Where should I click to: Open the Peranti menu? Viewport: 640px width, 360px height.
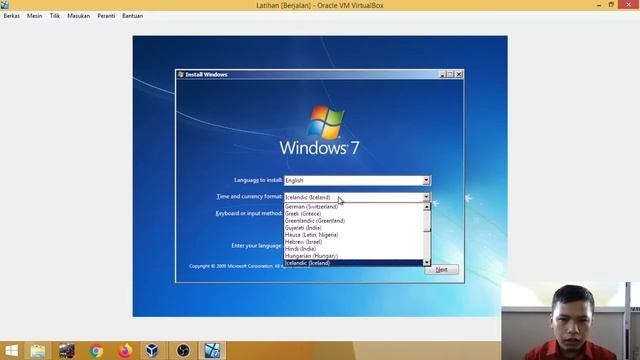pos(106,16)
